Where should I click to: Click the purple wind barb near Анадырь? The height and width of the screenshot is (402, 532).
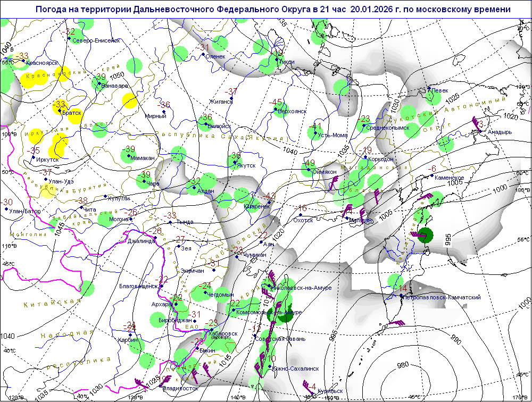pyautogui.click(x=476, y=123)
